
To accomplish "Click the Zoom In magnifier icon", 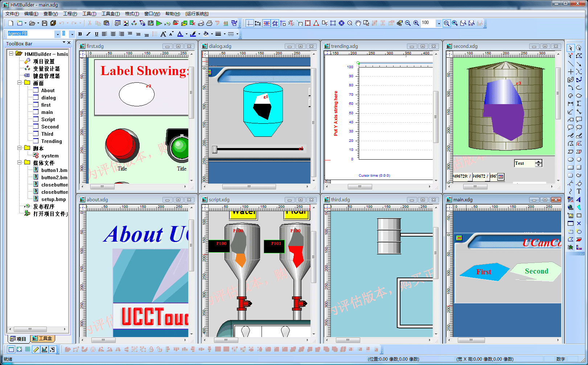I will coord(416,23).
